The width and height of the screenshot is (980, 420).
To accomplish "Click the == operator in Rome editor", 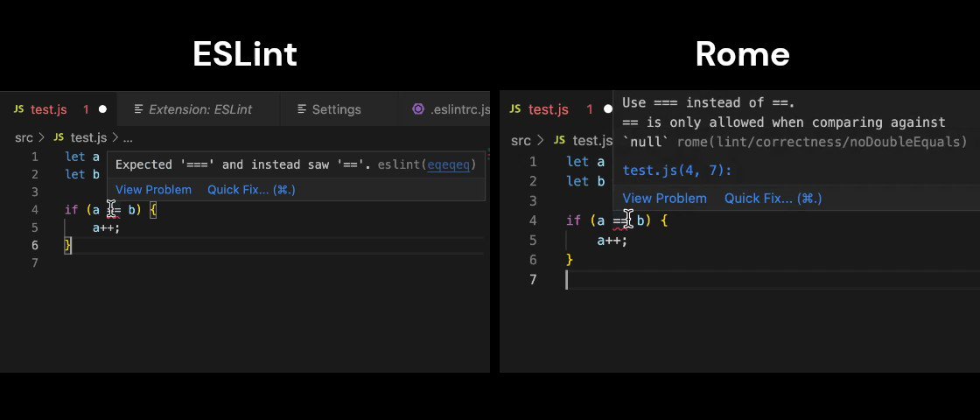I will [x=620, y=220].
